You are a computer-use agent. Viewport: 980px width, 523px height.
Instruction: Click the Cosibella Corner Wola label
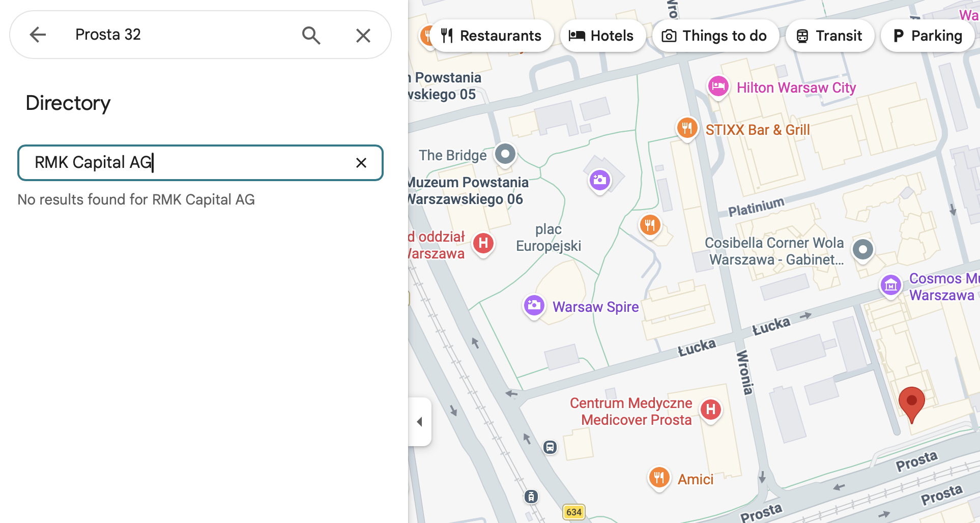[774, 251]
